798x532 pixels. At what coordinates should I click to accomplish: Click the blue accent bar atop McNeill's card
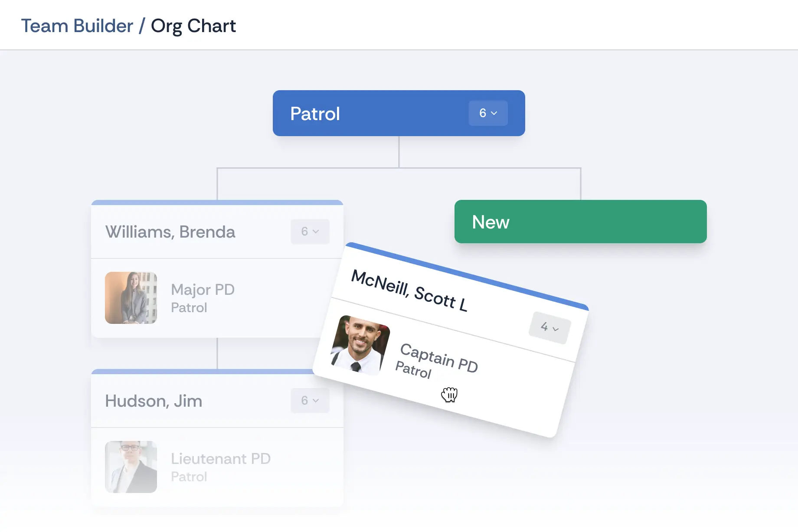click(x=467, y=276)
